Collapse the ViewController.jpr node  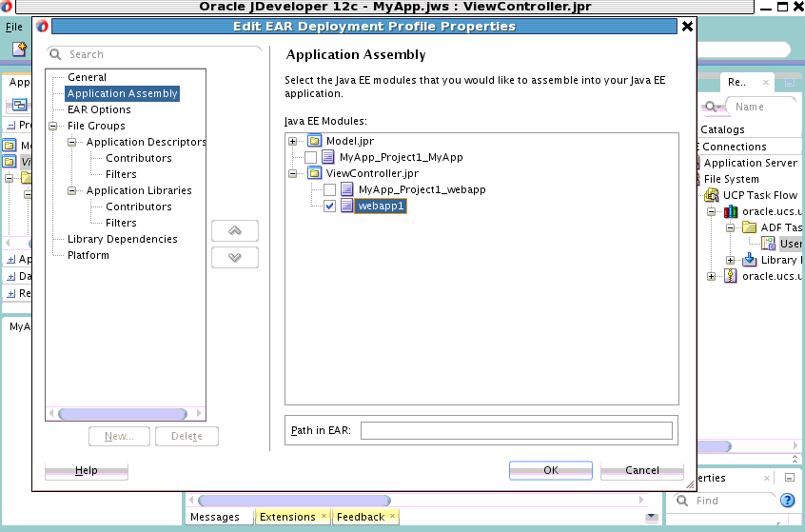click(x=293, y=173)
